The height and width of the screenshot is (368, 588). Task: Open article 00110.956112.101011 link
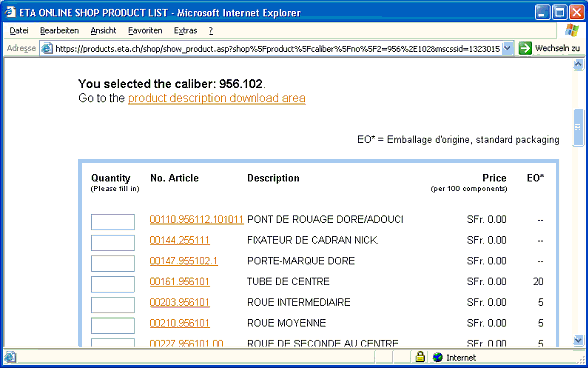[x=196, y=219]
